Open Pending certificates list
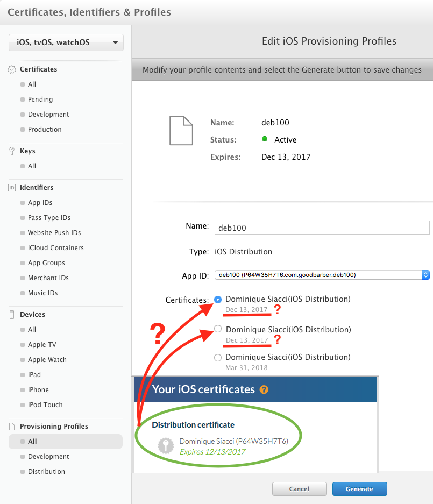Image resolution: width=433 pixels, height=504 pixels. coord(40,100)
